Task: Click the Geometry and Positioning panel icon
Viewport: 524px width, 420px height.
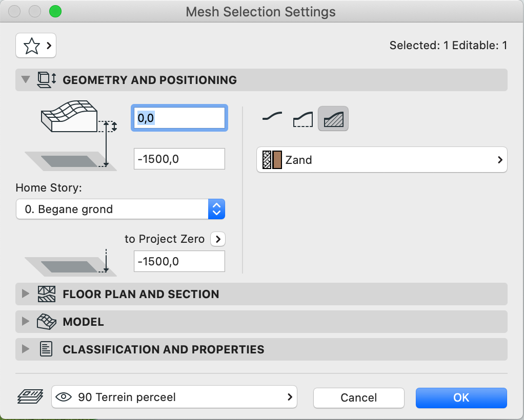Action: [x=46, y=80]
